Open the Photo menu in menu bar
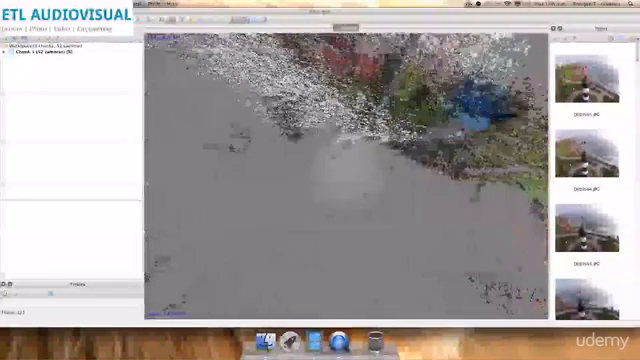 pyautogui.click(x=154, y=4)
